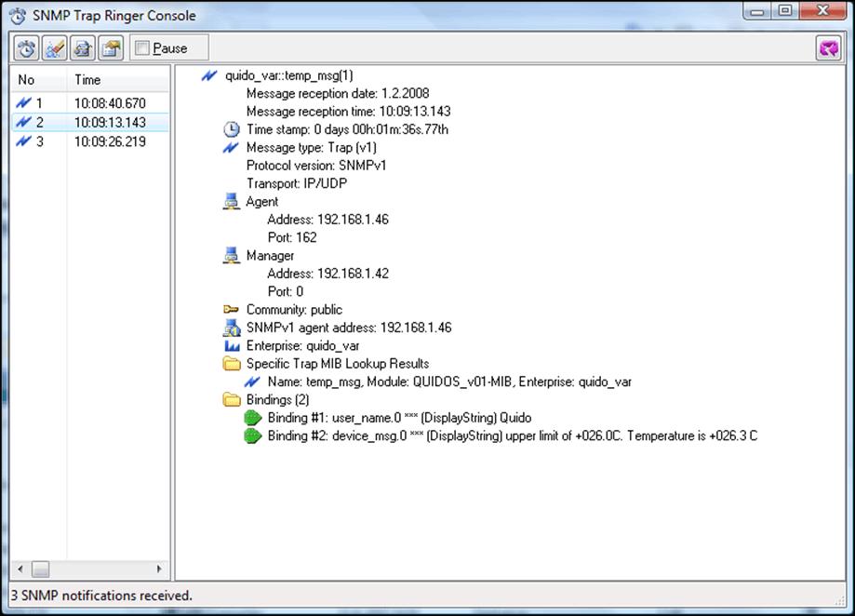Click the quido_var::temp_msg(1) root node
The width and height of the screenshot is (855, 616).
(x=289, y=75)
